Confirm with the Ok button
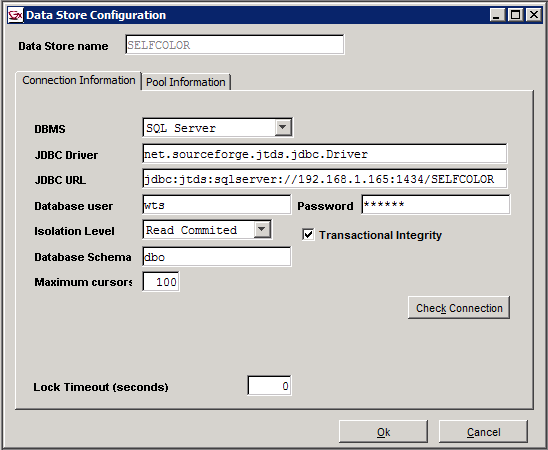 pyautogui.click(x=383, y=432)
